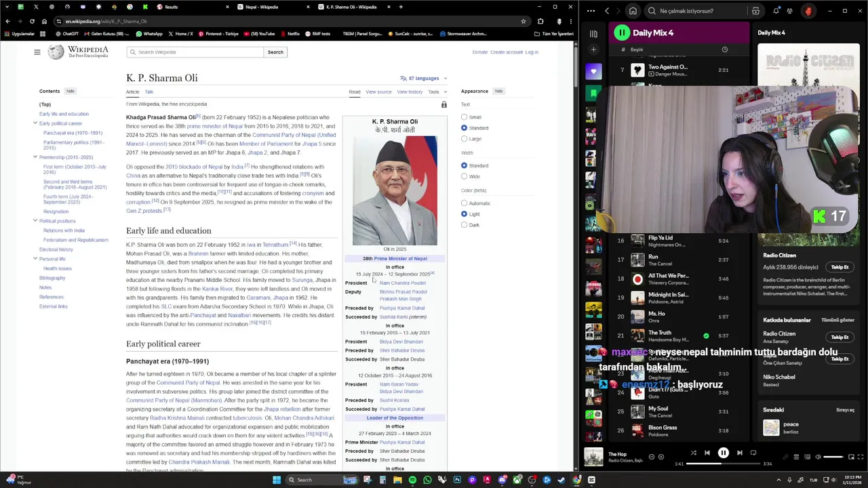Open Spotify queue icon
The height and width of the screenshot is (488, 868).
tap(796, 457)
